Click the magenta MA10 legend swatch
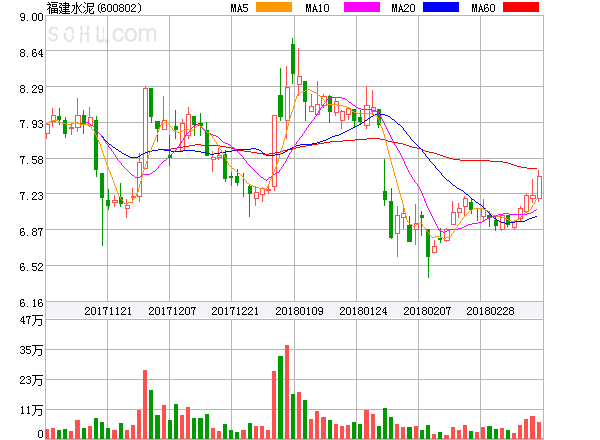Viewport: 600px width, 440px height. (362, 7)
